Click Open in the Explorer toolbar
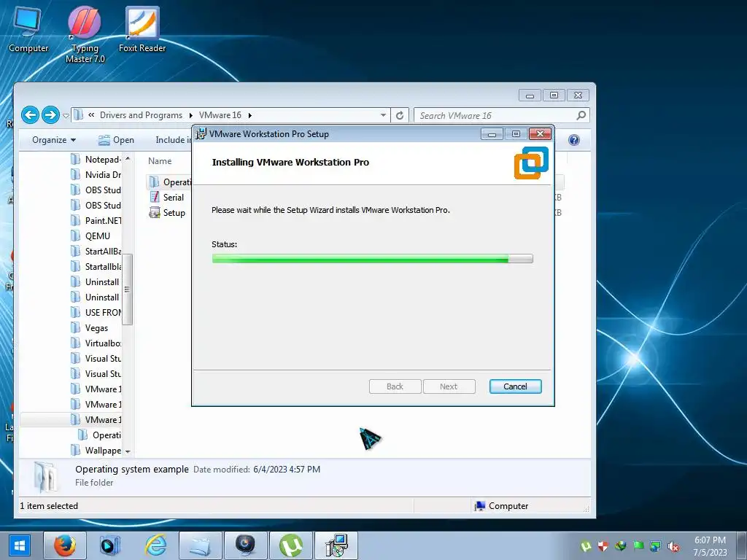 tap(116, 140)
